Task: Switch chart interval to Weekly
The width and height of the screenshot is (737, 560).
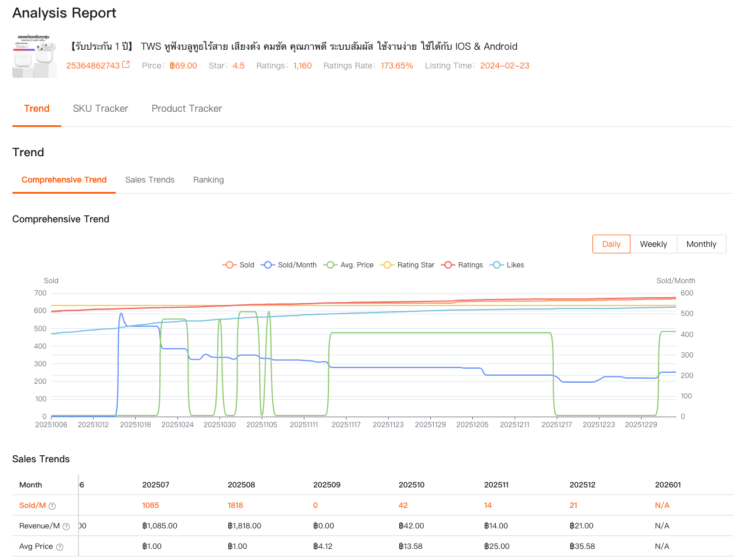Action: point(653,244)
